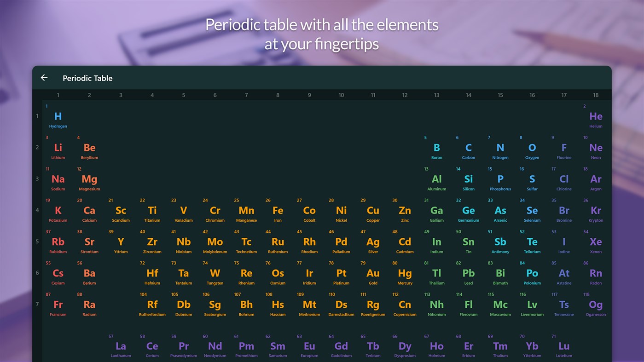Image resolution: width=644 pixels, height=362 pixels.
Task: Click Europium among the lanthanides
Action: 309,346
